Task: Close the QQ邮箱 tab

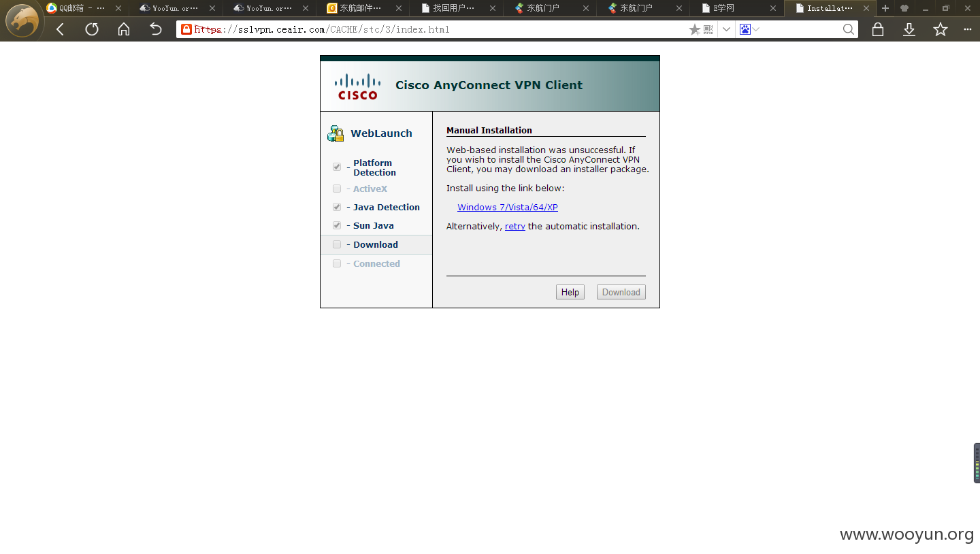Action: [x=118, y=8]
